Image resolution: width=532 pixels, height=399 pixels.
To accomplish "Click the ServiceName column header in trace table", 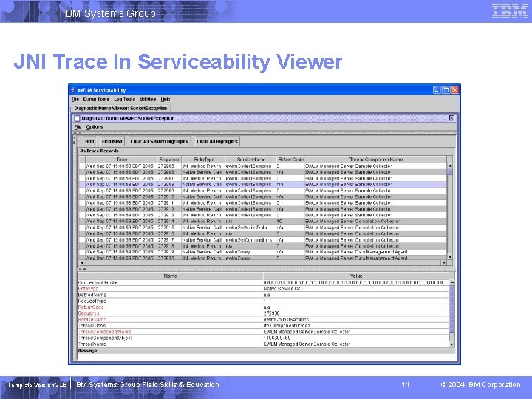I will point(250,159).
